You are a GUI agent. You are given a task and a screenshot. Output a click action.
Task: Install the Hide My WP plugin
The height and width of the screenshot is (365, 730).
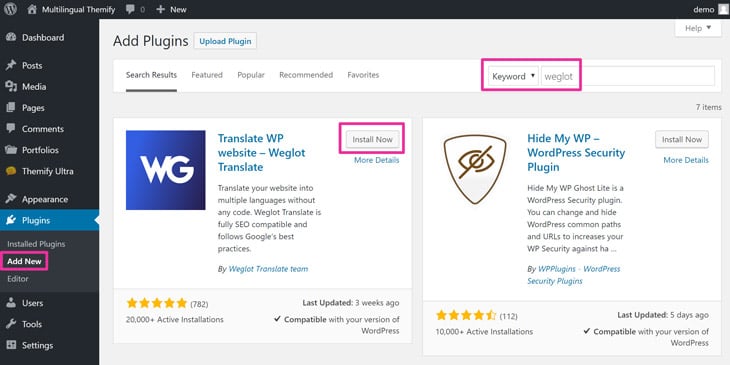682,139
